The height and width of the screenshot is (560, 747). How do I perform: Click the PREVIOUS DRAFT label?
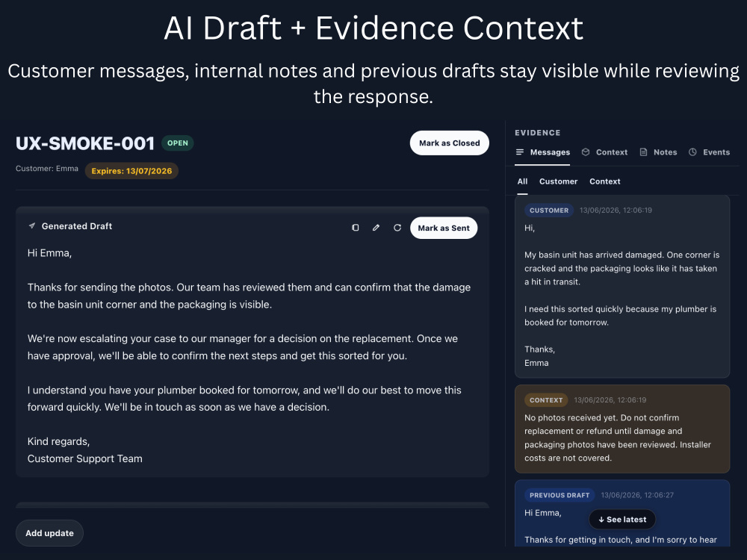click(x=560, y=495)
